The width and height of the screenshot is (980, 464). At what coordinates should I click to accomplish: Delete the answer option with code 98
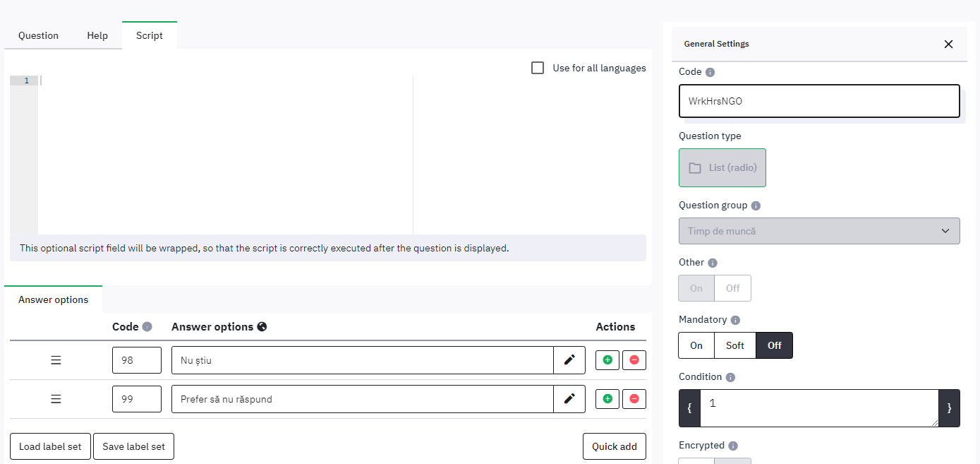(634, 360)
